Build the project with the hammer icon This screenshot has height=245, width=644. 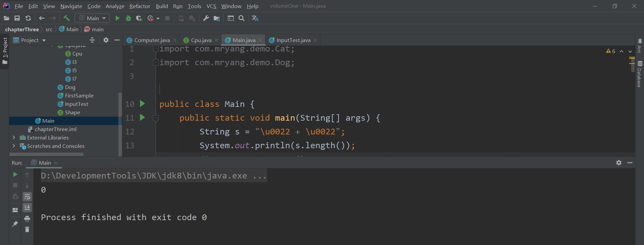coord(66,18)
